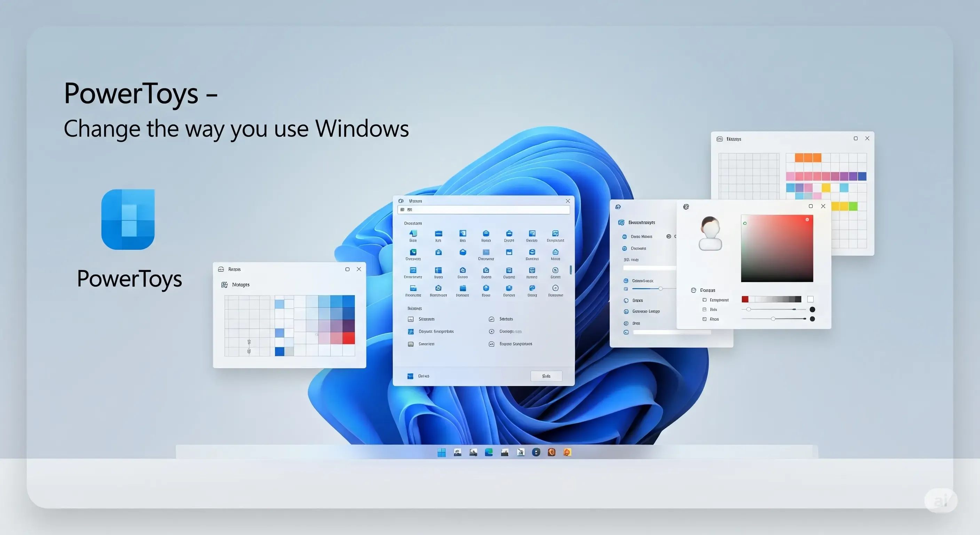Click the 'Slds' button in launcher footer
The image size is (980, 535).
[546, 376]
